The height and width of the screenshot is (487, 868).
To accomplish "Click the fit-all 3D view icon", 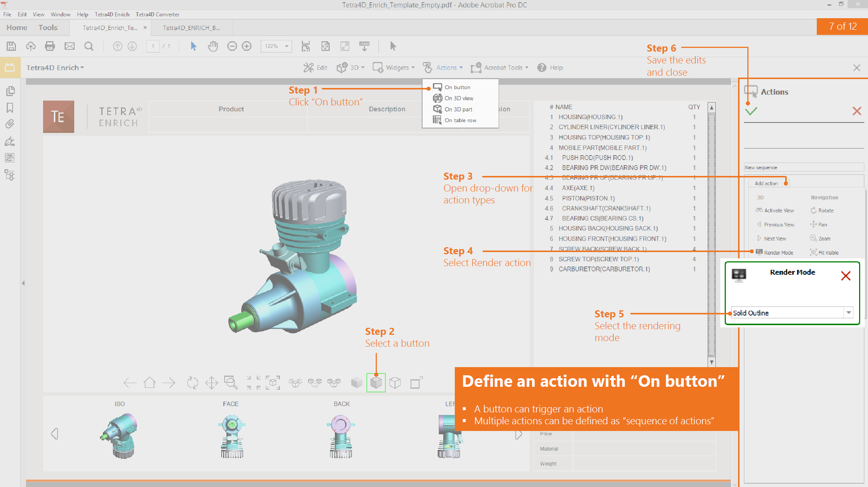I will (x=273, y=383).
